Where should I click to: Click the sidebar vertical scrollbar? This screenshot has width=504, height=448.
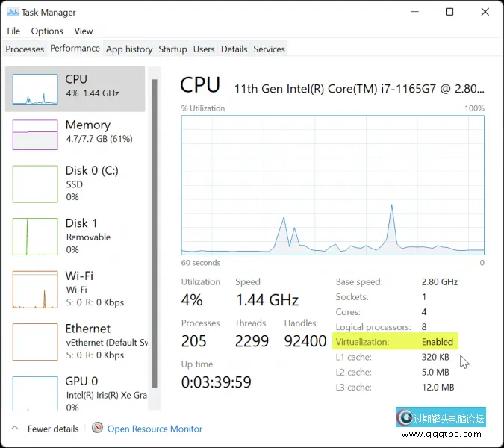click(155, 224)
